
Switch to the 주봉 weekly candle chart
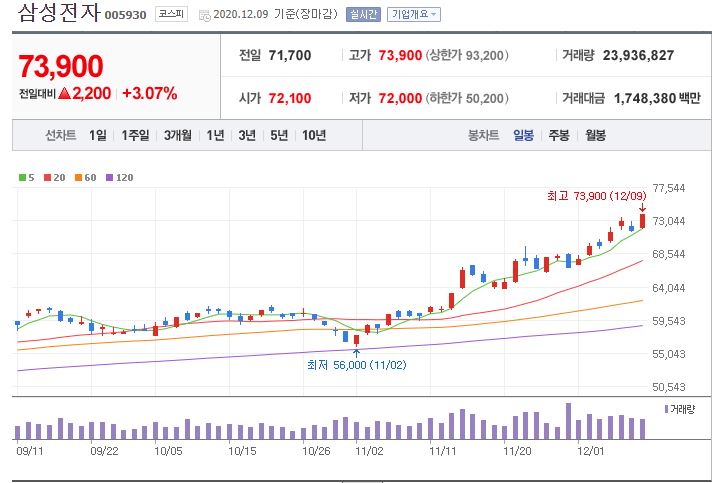[559, 135]
